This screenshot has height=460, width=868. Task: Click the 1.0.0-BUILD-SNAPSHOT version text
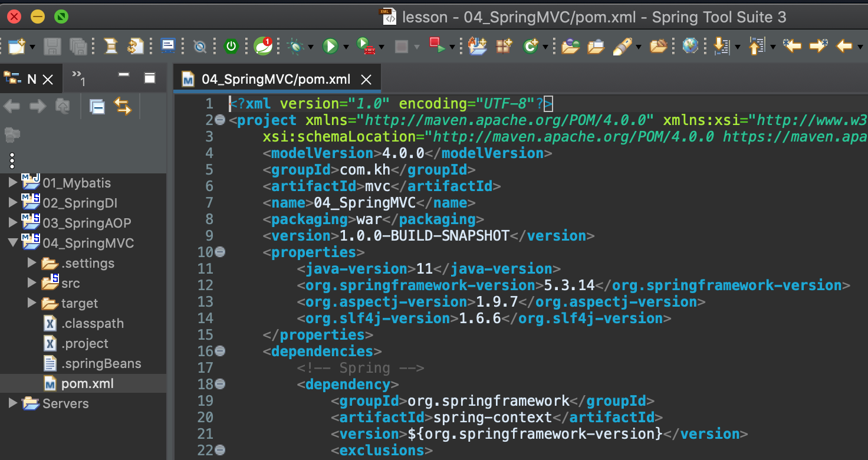[x=425, y=236]
